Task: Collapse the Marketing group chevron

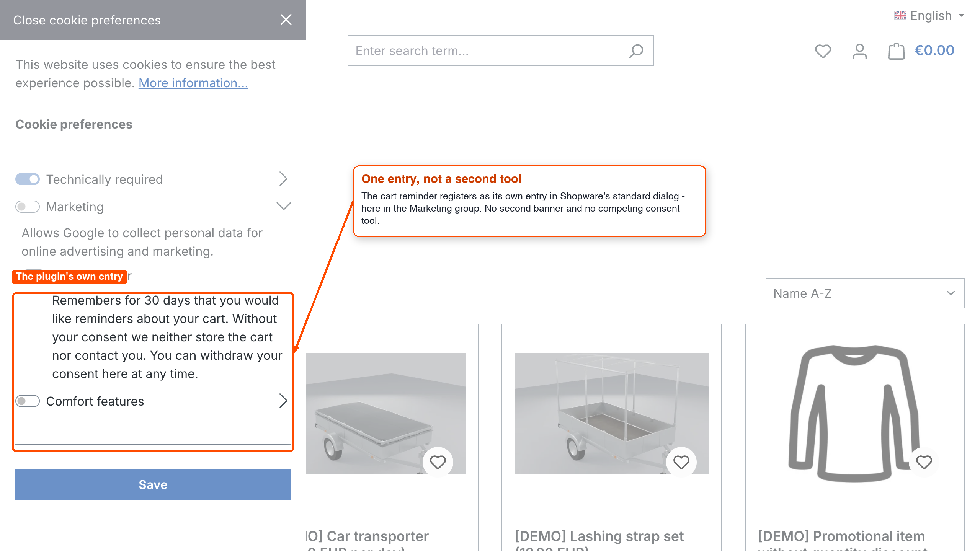Action: [x=284, y=206]
